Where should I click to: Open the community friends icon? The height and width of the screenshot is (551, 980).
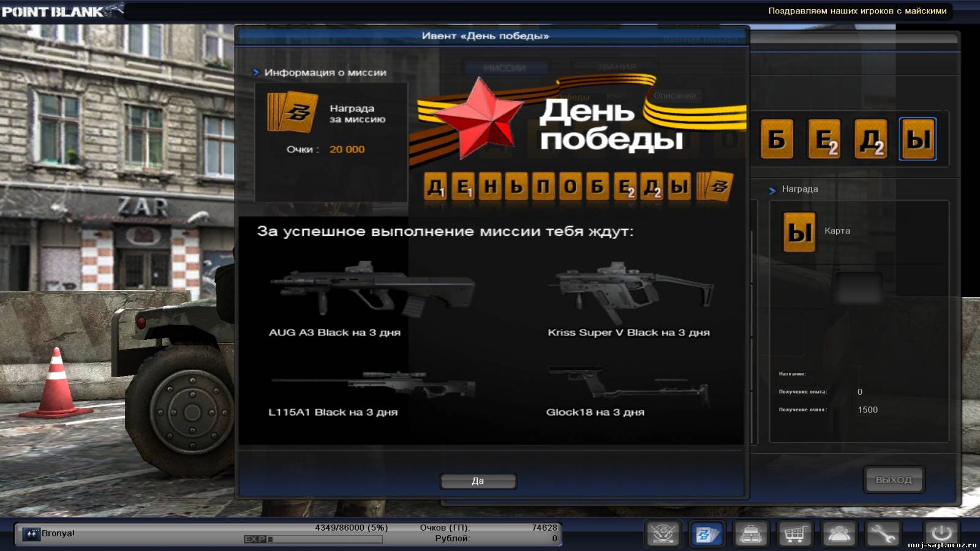[x=839, y=534]
